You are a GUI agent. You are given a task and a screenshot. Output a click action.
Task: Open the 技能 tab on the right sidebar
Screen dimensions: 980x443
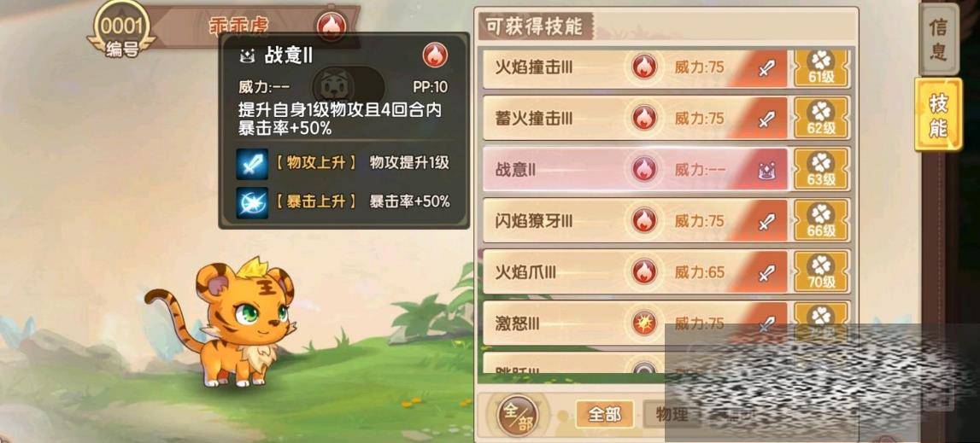point(938,114)
